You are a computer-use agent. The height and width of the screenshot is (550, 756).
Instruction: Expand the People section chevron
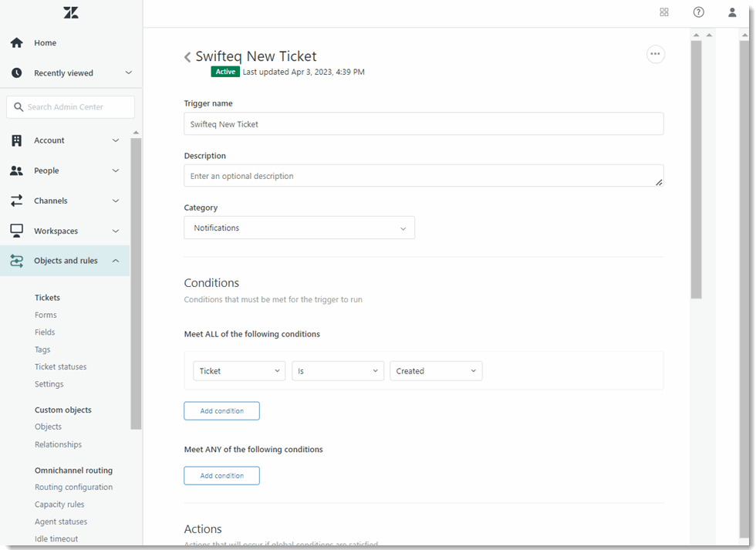(116, 170)
